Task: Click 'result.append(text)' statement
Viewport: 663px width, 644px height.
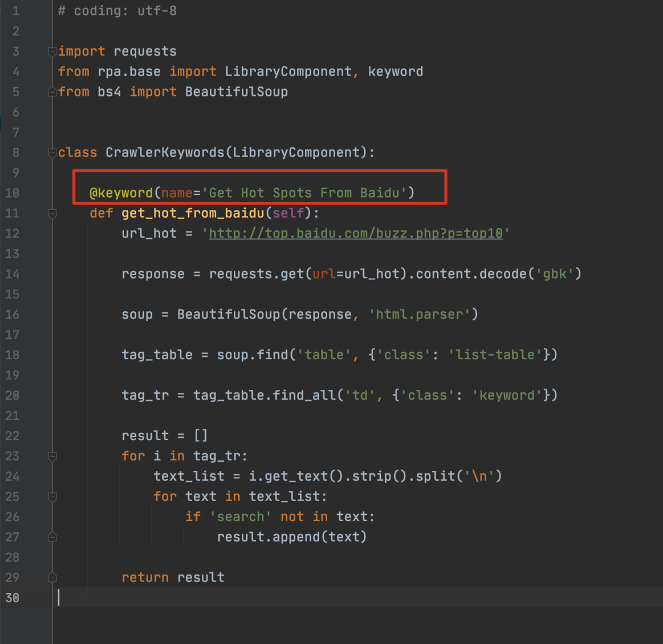Action: click(292, 537)
